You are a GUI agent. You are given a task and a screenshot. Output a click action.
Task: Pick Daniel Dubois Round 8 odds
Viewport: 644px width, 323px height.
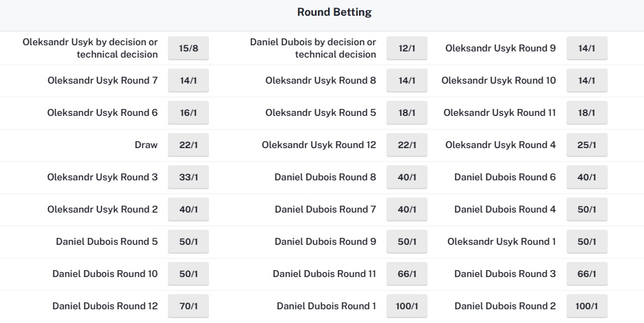click(x=406, y=177)
